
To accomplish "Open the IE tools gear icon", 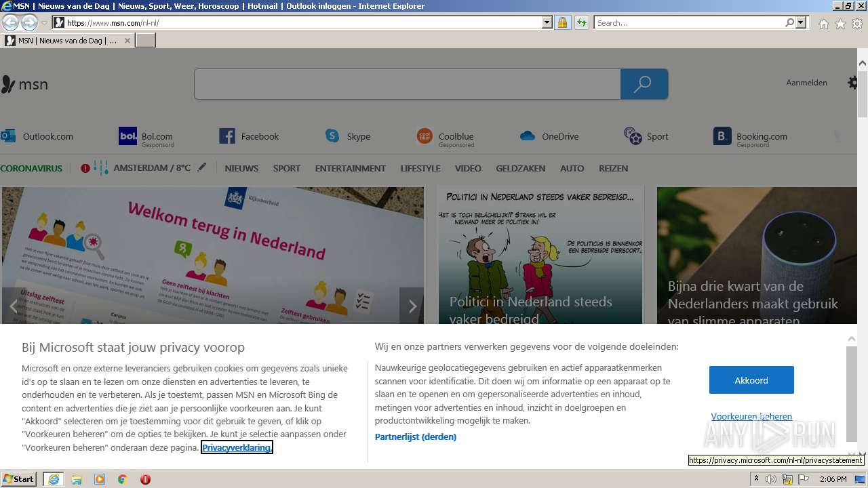I will pos(857,23).
